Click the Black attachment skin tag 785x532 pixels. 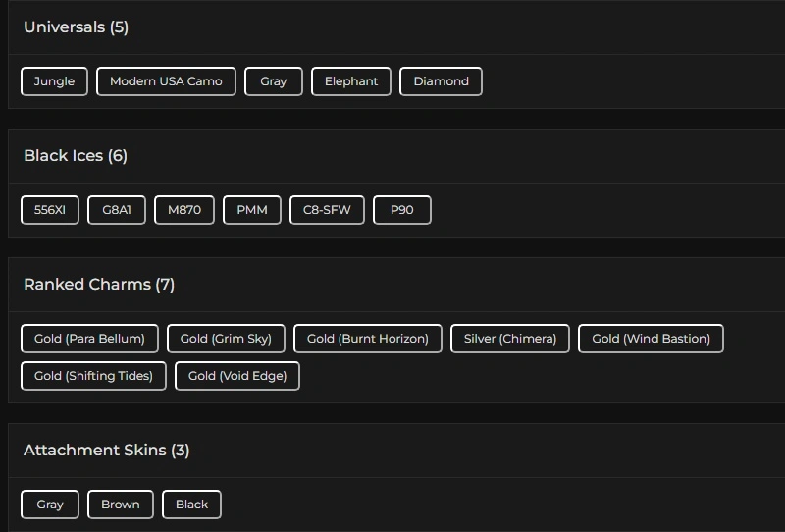(191, 505)
